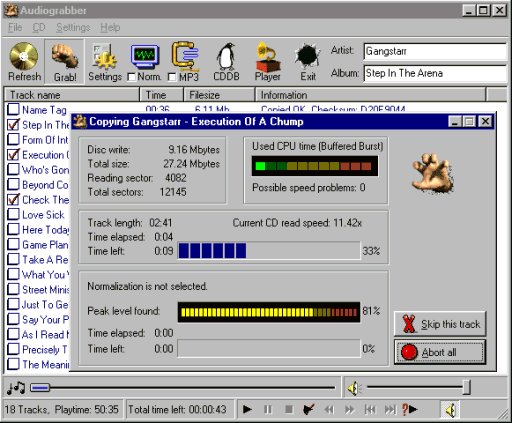Sort by Filesize column header
The height and width of the screenshot is (423, 512).
(219, 95)
